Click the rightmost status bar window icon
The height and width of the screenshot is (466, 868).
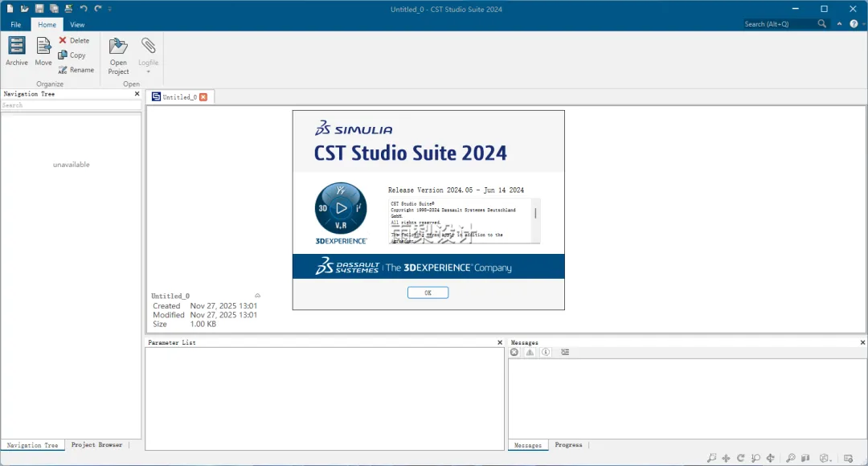click(x=848, y=458)
